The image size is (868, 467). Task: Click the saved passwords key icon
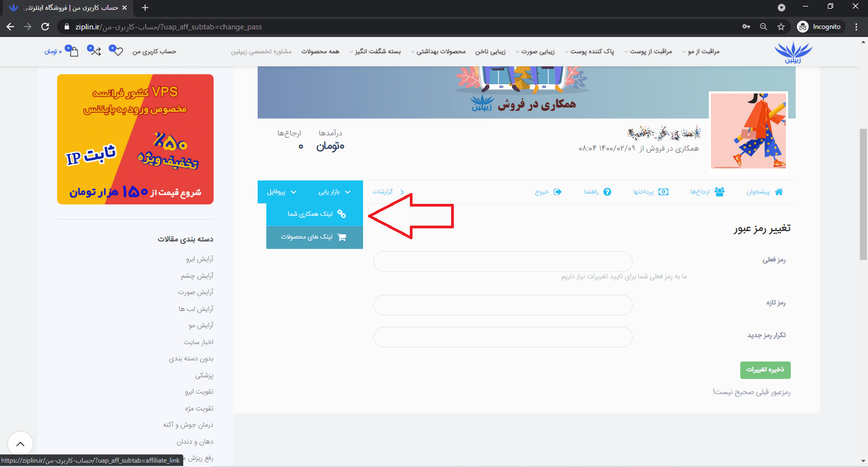746,27
